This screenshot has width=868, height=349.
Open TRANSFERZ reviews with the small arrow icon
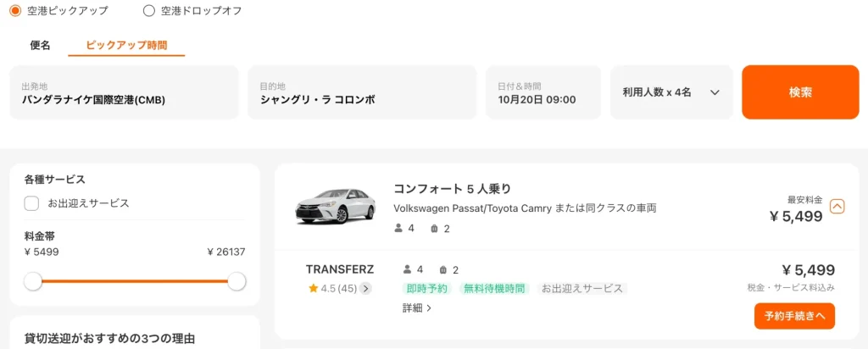(365, 289)
